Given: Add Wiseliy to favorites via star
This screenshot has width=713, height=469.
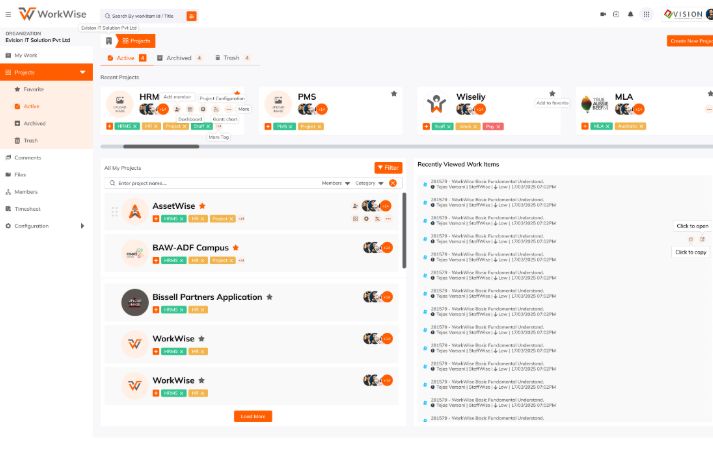Looking at the screenshot, I should coord(552,94).
